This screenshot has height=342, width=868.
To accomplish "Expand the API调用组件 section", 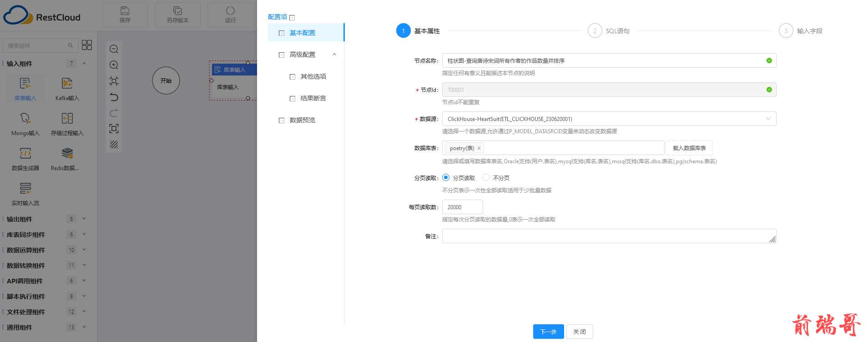I will pyautogui.click(x=84, y=281).
